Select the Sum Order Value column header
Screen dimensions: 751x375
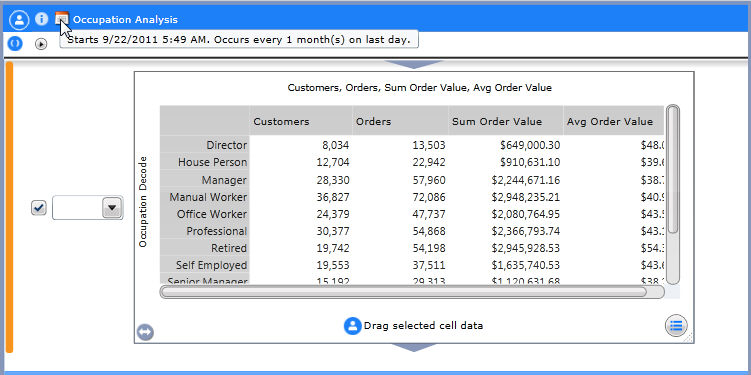[506, 120]
